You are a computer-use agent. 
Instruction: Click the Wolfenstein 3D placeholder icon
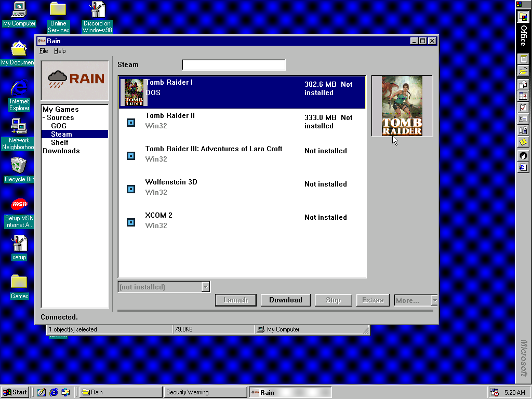pyautogui.click(x=130, y=189)
